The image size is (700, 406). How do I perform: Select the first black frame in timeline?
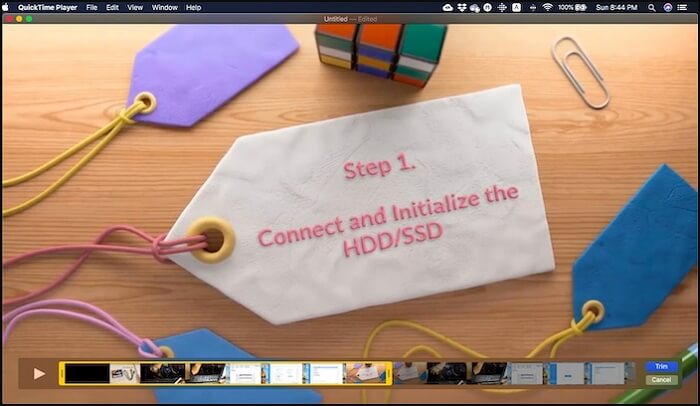pos(86,373)
